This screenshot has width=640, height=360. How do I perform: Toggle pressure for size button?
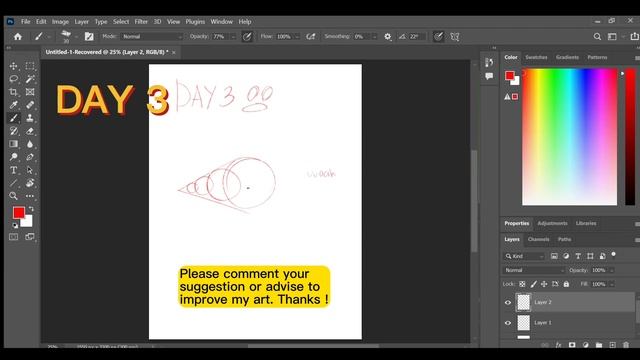coord(438,37)
